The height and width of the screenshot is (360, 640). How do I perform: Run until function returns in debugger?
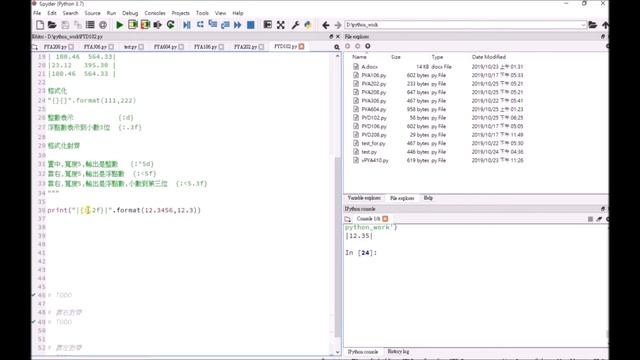225,25
